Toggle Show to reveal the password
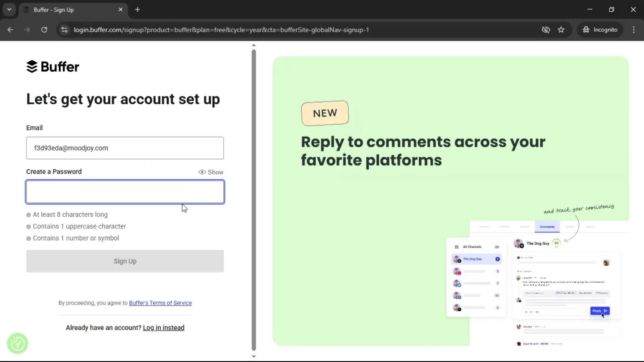The width and height of the screenshot is (644, 362). point(211,172)
